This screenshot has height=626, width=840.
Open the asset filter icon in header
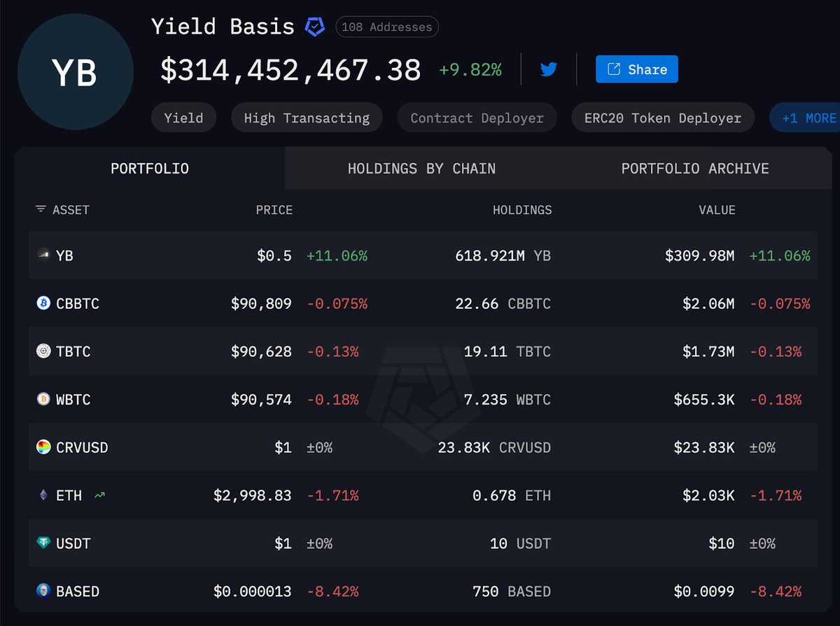click(x=41, y=209)
